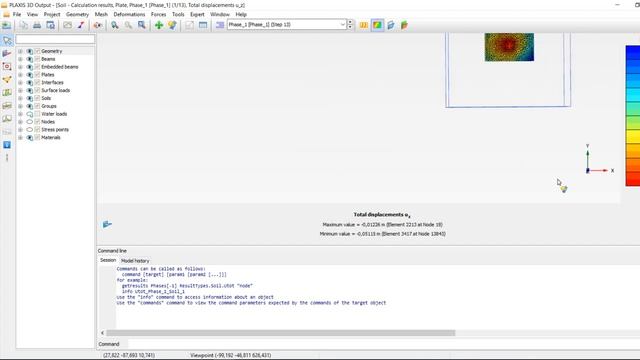The image size is (640, 360).
Task: Click the printer icon in the toolbar
Action: pos(37,25)
